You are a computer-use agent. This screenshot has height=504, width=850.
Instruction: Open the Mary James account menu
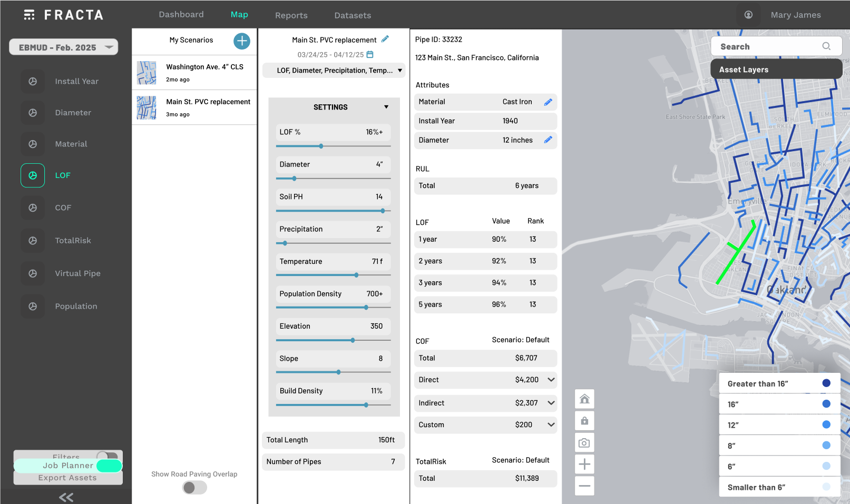[796, 15]
